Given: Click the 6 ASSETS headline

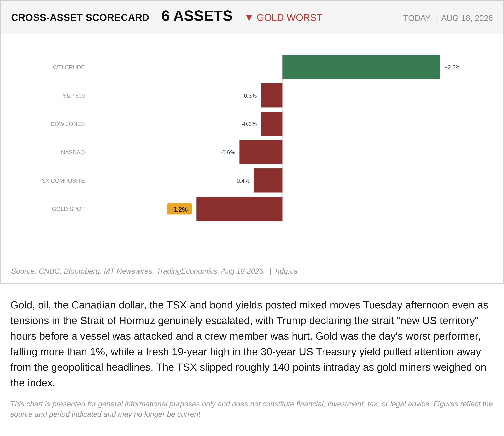Looking at the screenshot, I should tap(197, 16).
